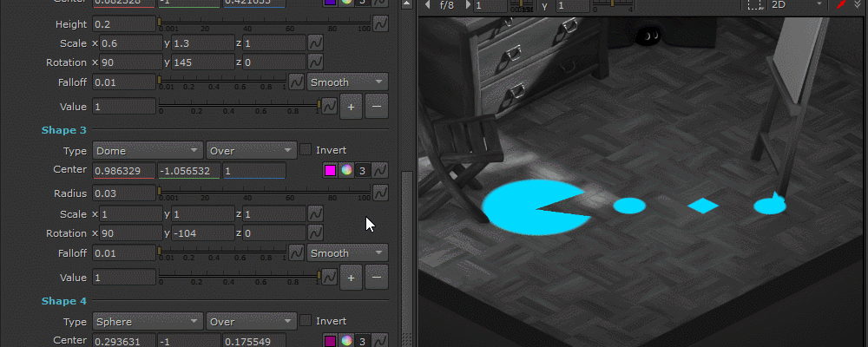The width and height of the screenshot is (868, 347).
Task: Click Scale y field showing 1.3
Action: (203, 43)
